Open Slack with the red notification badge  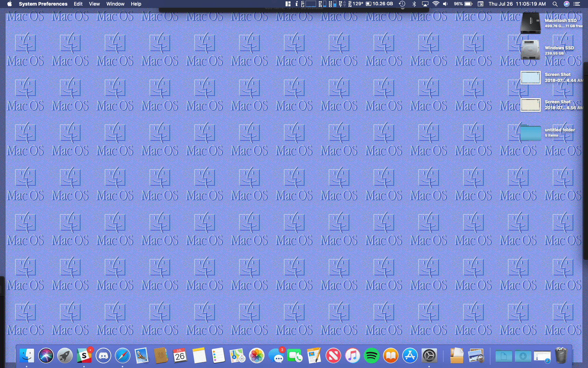click(84, 355)
